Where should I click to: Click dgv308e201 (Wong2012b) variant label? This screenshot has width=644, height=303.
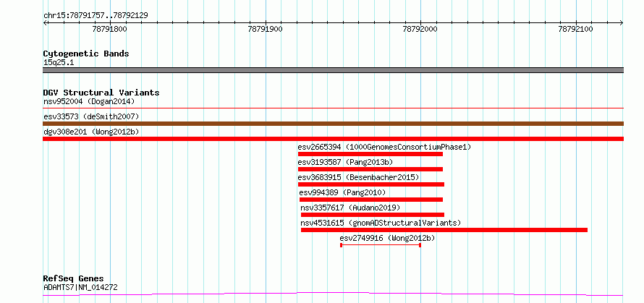pos(91,132)
